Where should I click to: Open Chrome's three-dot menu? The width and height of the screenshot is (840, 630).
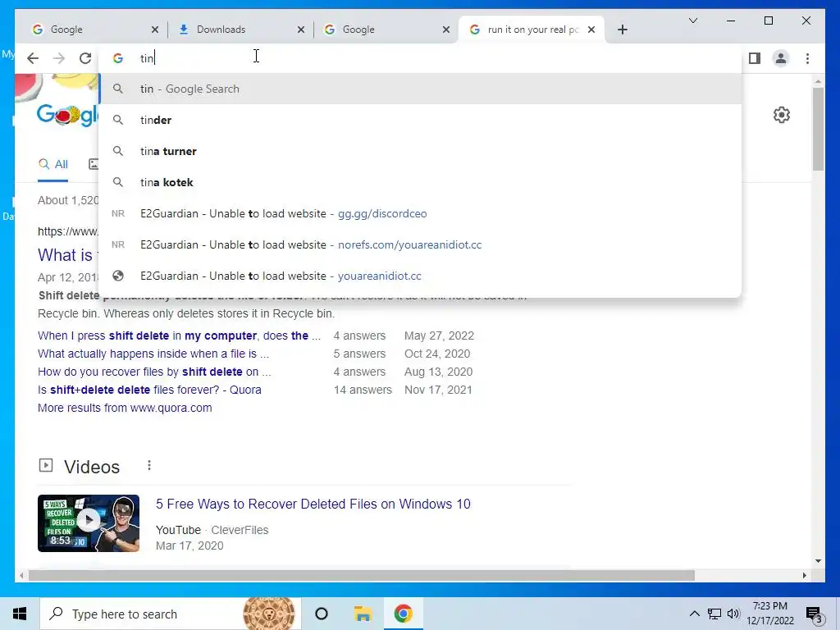pos(807,58)
